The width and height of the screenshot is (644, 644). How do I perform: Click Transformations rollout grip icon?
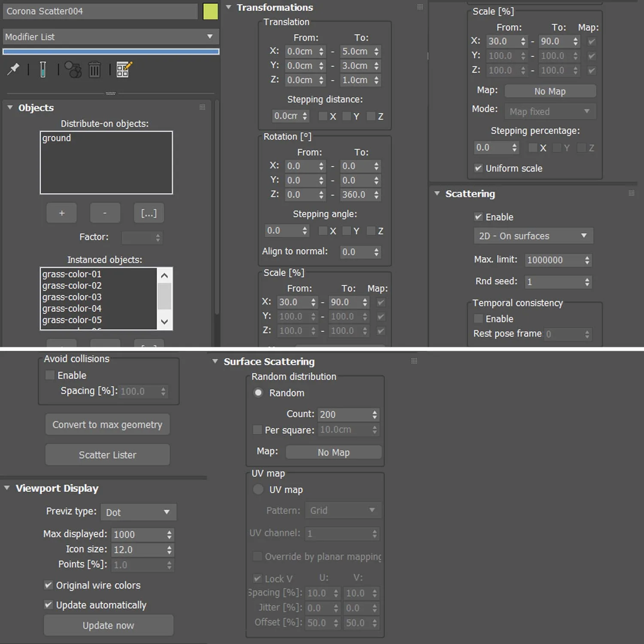coord(420,7)
